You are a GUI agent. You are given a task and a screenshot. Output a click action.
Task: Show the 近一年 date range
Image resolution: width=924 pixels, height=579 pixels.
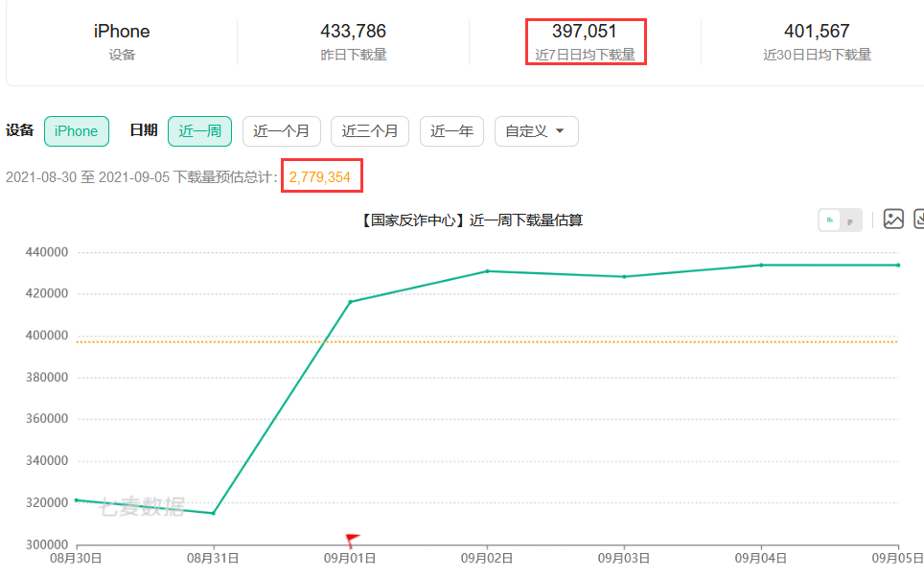click(452, 131)
